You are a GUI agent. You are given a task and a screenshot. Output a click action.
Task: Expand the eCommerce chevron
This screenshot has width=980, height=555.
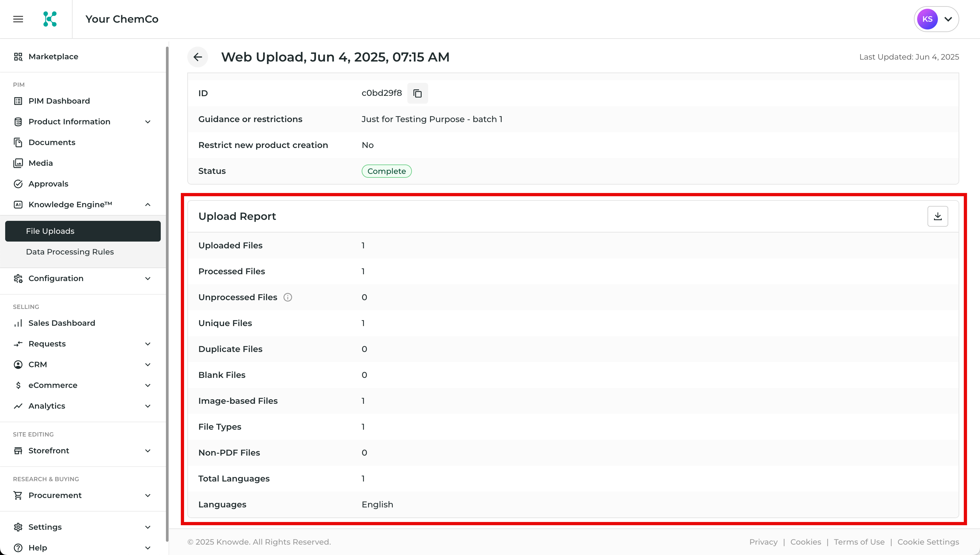[148, 385]
